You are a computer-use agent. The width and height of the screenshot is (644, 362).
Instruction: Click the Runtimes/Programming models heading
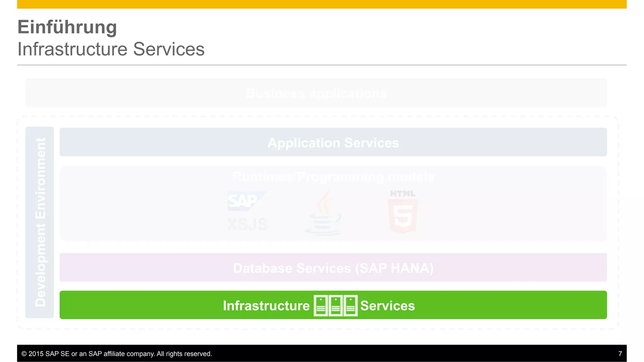point(333,177)
